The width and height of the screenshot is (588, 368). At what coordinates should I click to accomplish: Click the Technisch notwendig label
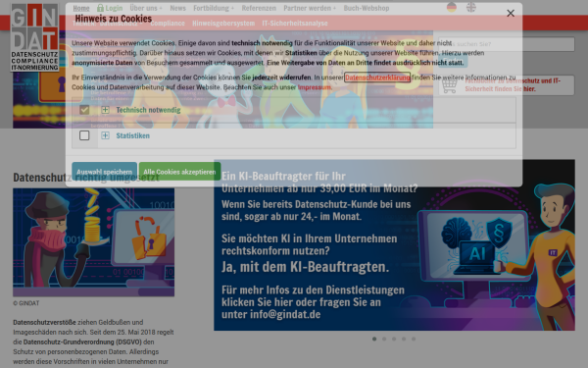[148, 110]
